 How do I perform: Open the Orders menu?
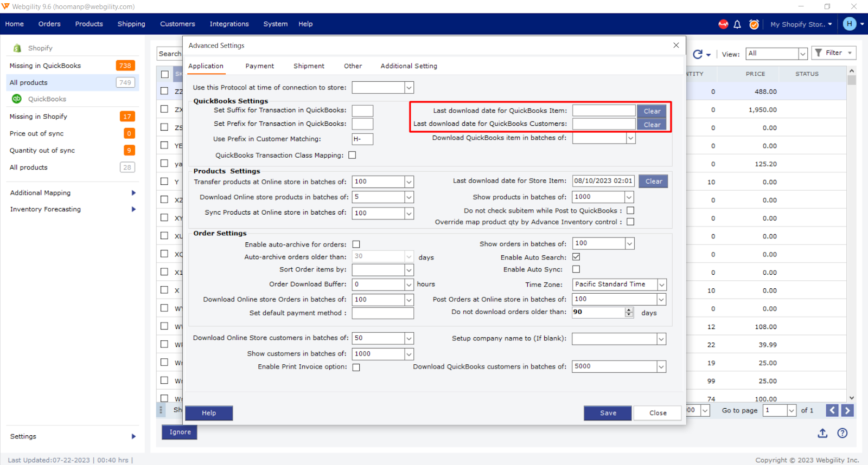click(x=49, y=24)
